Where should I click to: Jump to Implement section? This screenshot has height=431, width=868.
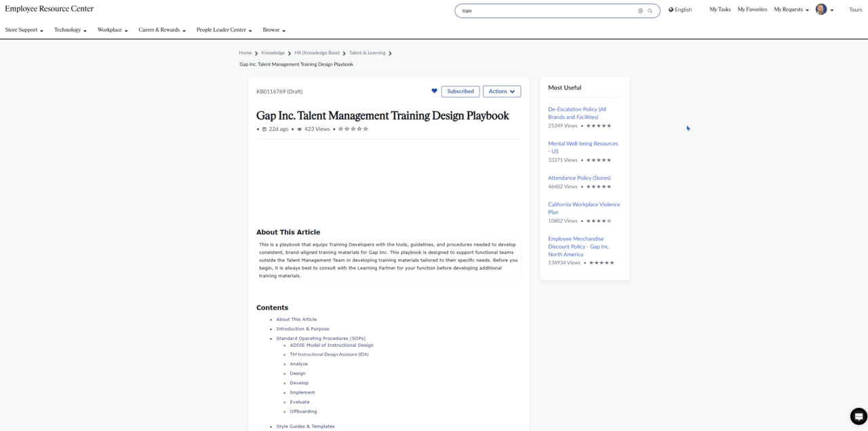click(302, 392)
